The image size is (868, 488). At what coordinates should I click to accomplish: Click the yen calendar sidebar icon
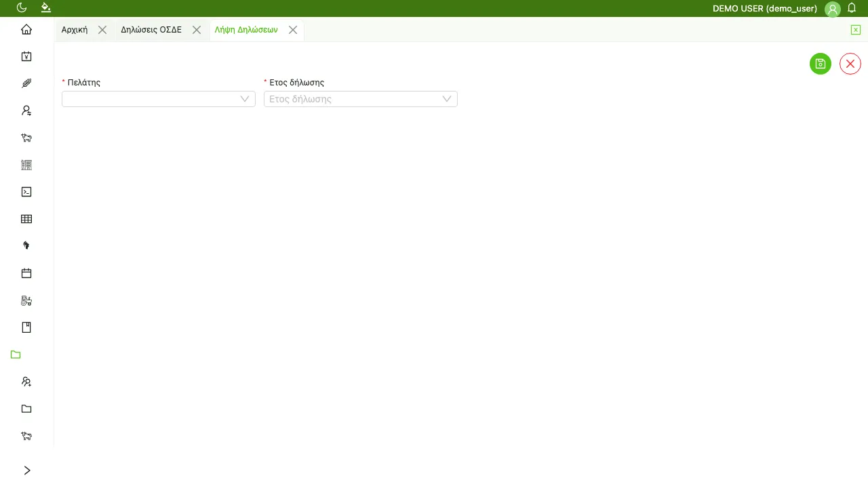point(26,56)
